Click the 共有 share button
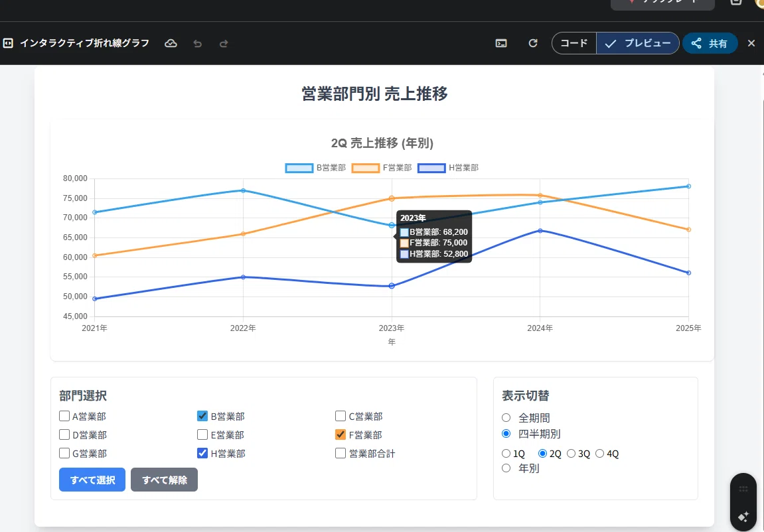Image resolution: width=764 pixels, height=532 pixels. point(710,43)
